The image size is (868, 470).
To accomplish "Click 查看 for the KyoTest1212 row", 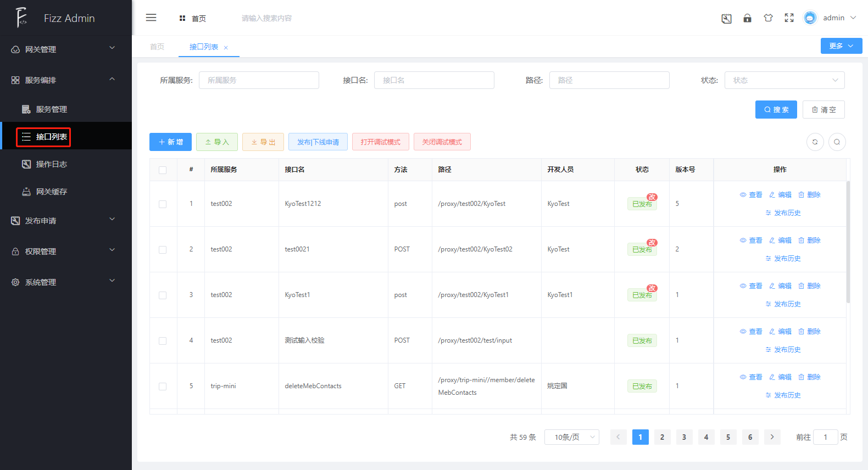I will pos(751,195).
